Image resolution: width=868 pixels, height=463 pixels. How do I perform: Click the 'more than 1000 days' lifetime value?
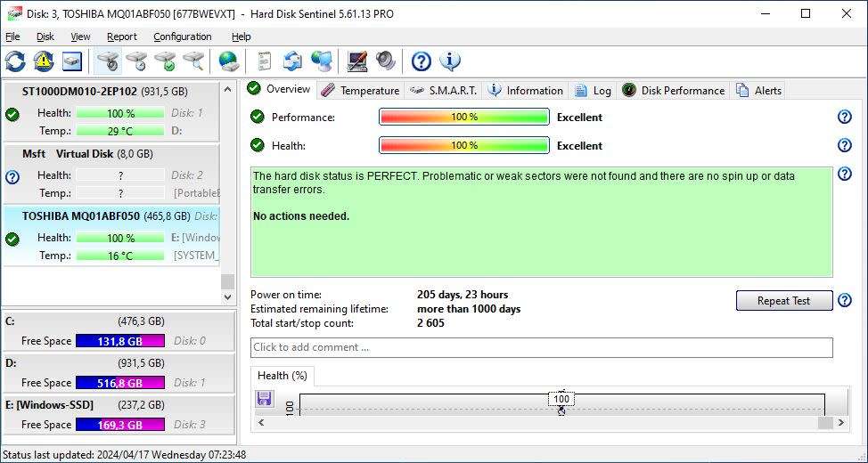click(x=469, y=309)
